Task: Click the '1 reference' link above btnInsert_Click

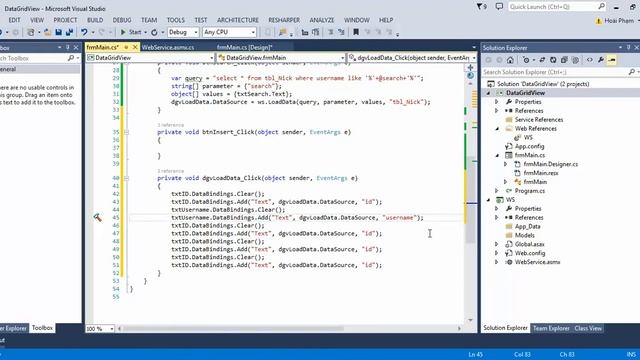Action: click(171, 124)
